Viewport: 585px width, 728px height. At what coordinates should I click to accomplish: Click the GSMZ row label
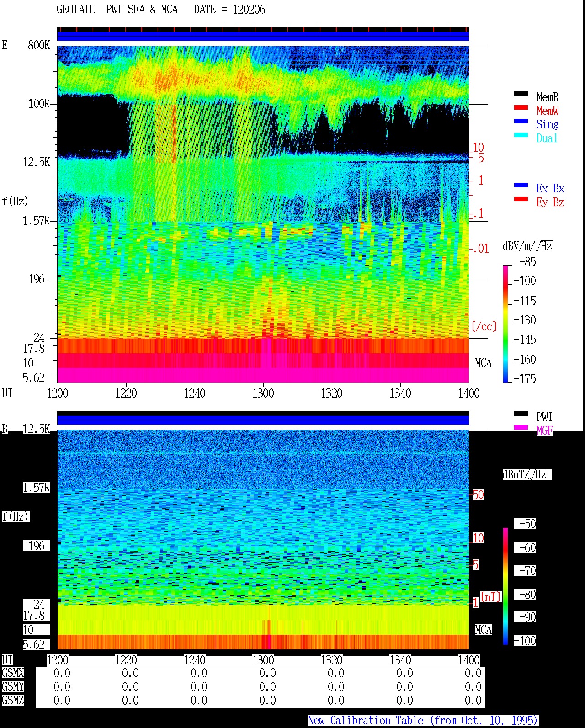13,700
